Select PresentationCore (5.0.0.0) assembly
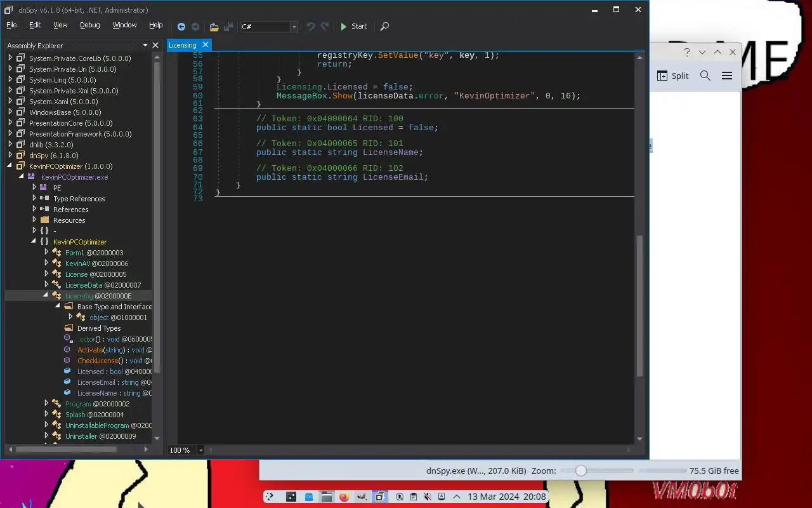 pyautogui.click(x=70, y=123)
